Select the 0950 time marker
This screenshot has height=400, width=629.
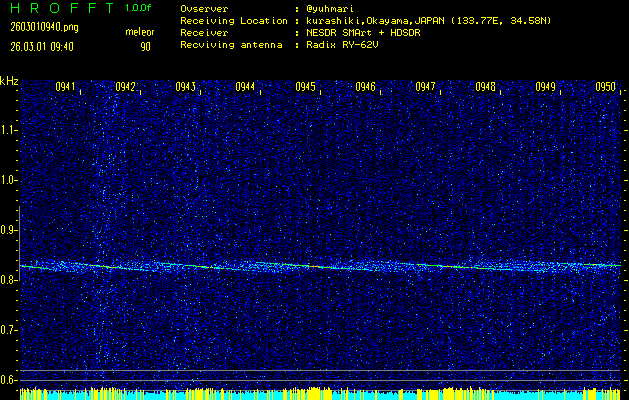pyautogui.click(x=606, y=87)
